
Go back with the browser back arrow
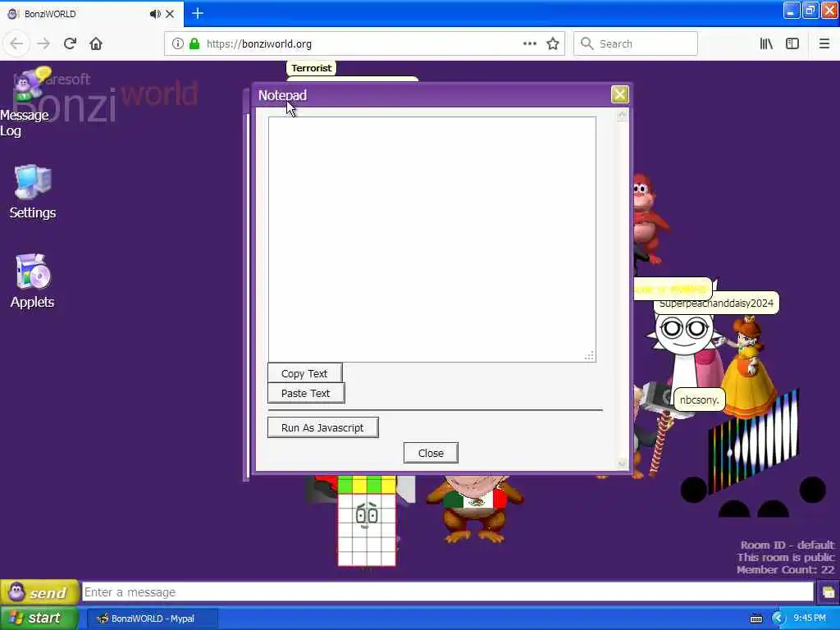[x=16, y=43]
